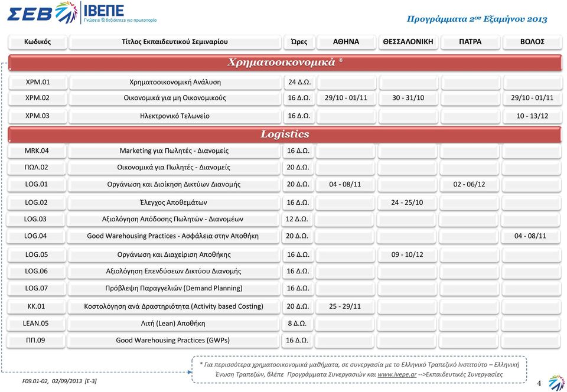Screen dimensions: 567x392
Task: Select Athens date 04 - 08/11 for LOG.01
Action: 345,184
